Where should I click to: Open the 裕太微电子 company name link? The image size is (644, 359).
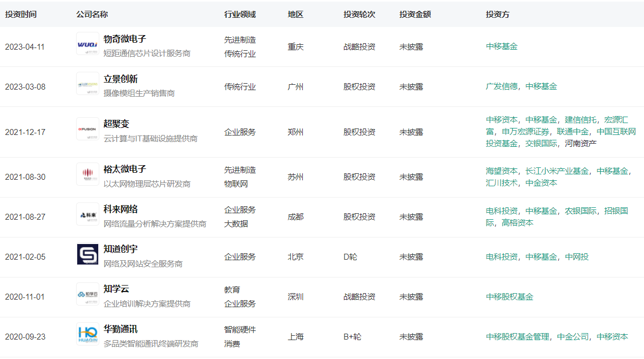[x=125, y=169]
